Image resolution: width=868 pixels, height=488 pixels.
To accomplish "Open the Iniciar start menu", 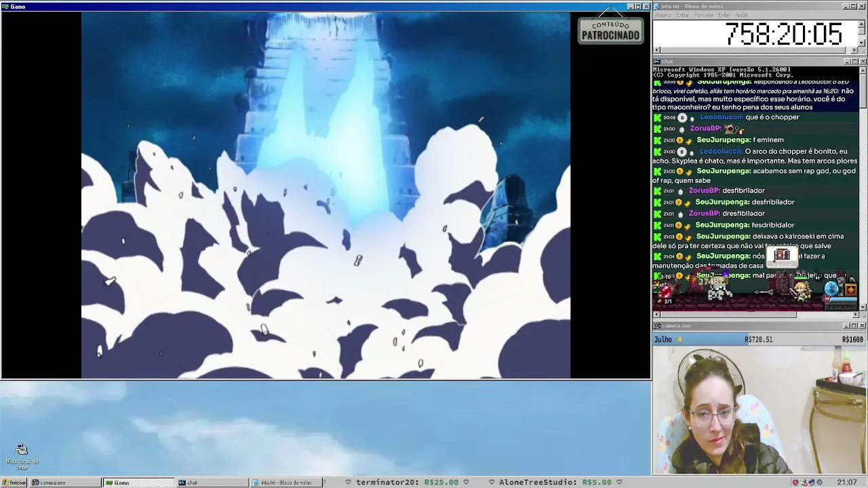I will (14, 483).
